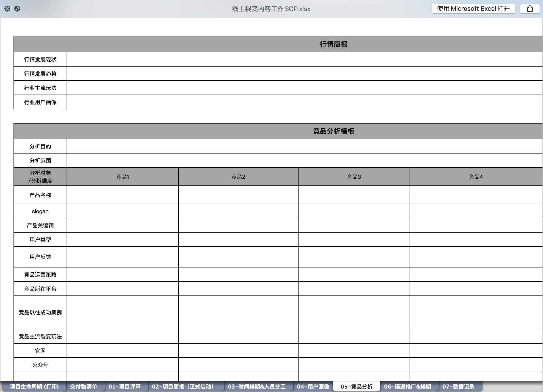Click the 竞品3 column header
The image size is (543, 392).
click(x=354, y=177)
